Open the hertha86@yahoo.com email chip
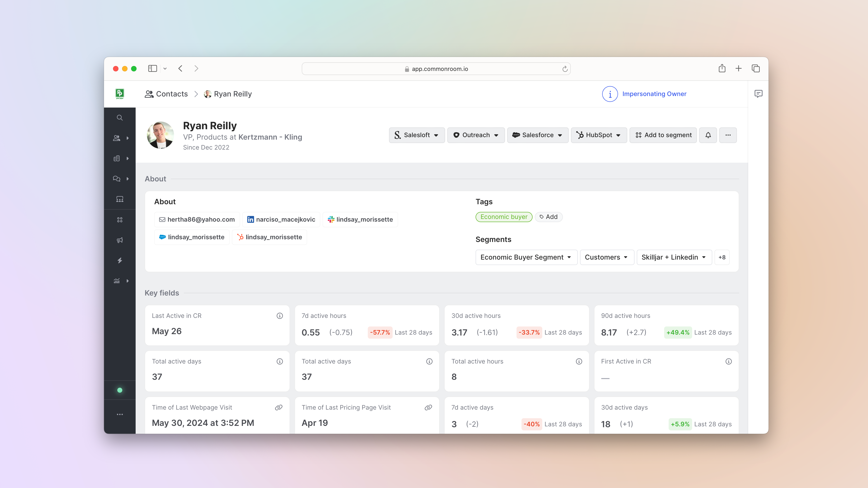The image size is (868, 488). click(197, 220)
